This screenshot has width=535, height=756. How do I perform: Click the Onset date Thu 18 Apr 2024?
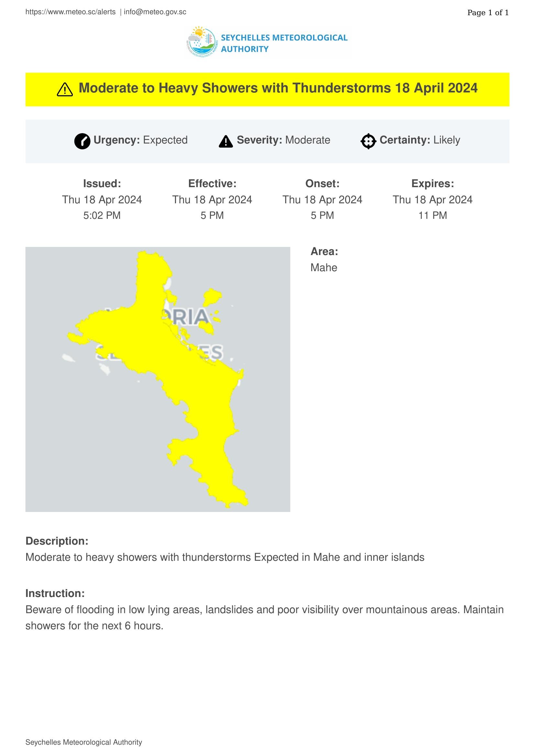(322, 199)
